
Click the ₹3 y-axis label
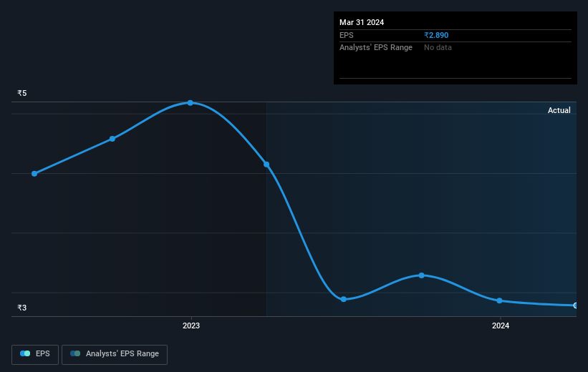point(22,308)
